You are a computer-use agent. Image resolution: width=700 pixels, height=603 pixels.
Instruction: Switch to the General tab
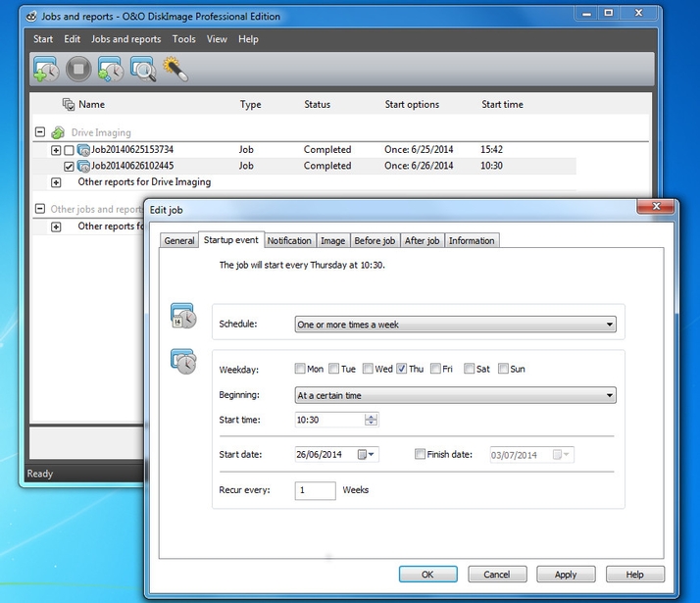tap(179, 240)
